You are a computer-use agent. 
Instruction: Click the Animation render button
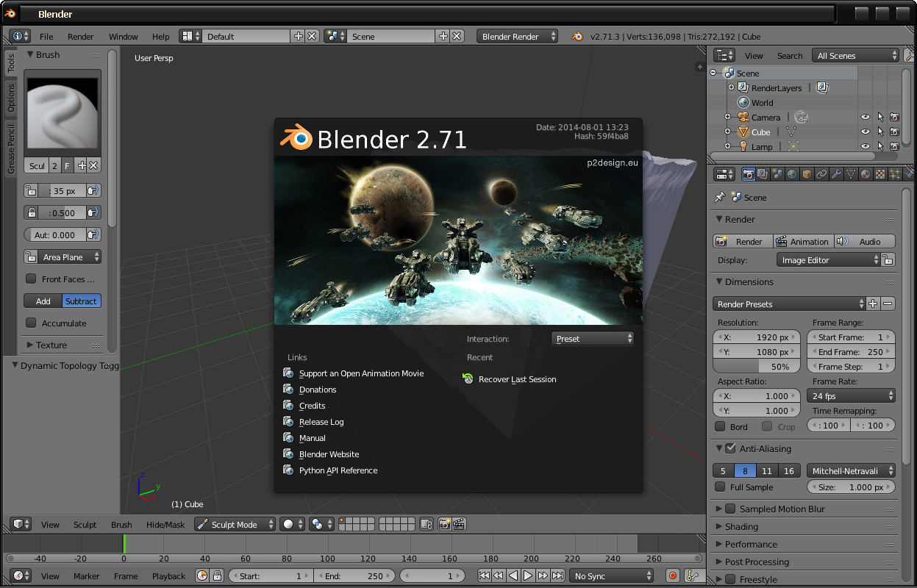click(804, 241)
